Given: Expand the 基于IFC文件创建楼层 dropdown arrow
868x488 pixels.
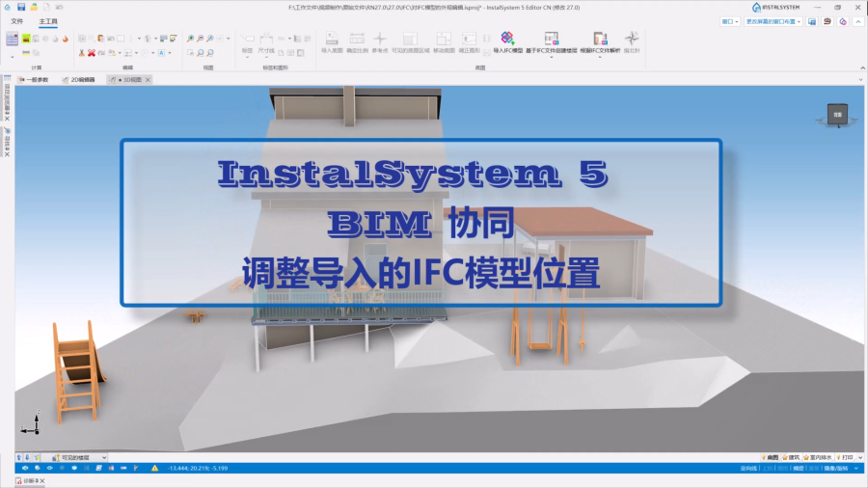Looking at the screenshot, I should coord(552,57).
